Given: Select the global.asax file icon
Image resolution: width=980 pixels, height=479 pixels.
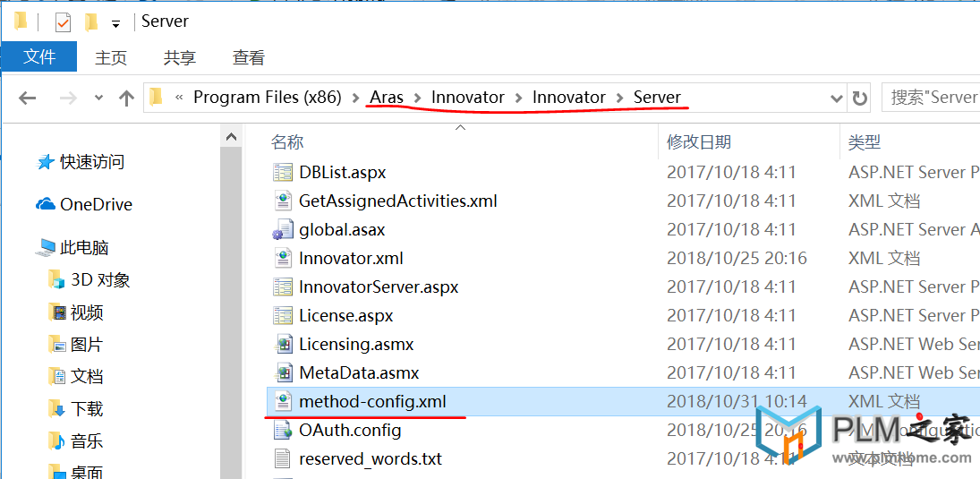Looking at the screenshot, I should coord(283,229).
